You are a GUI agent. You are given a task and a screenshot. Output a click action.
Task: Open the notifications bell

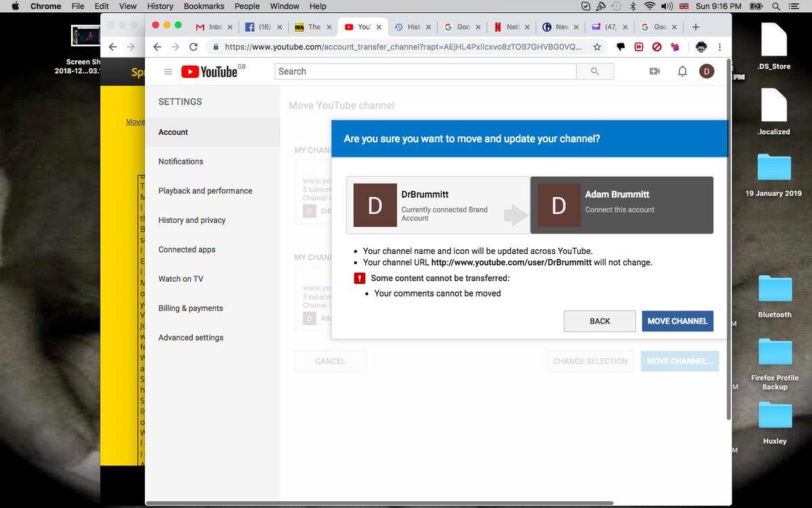pyautogui.click(x=683, y=71)
